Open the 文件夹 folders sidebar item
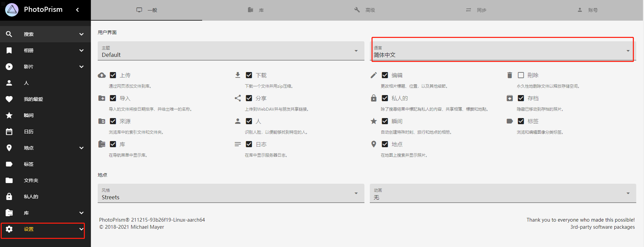The height and width of the screenshot is (247, 644). pyautogui.click(x=31, y=180)
